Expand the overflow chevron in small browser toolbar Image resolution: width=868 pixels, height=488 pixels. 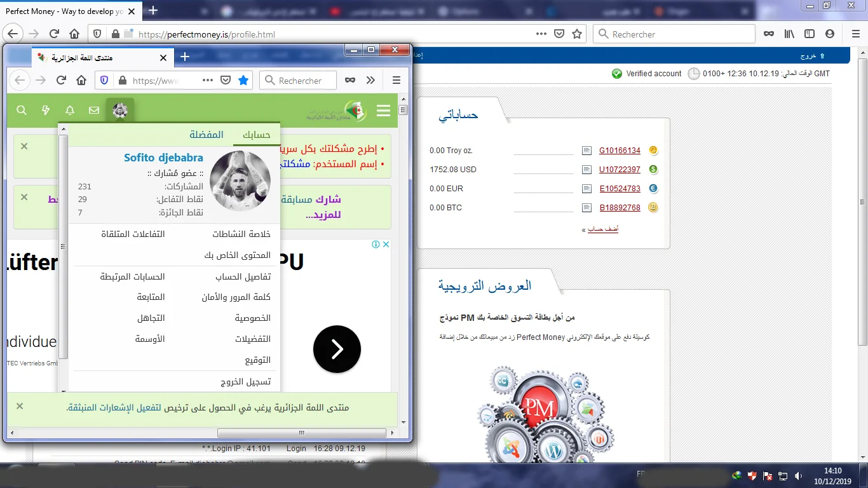[371, 80]
